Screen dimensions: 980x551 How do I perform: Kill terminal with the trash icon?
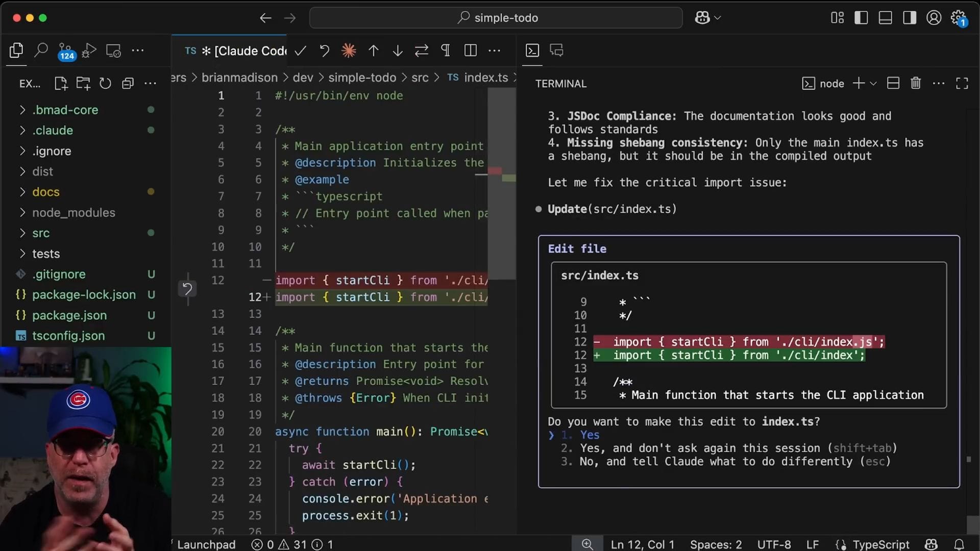(916, 83)
